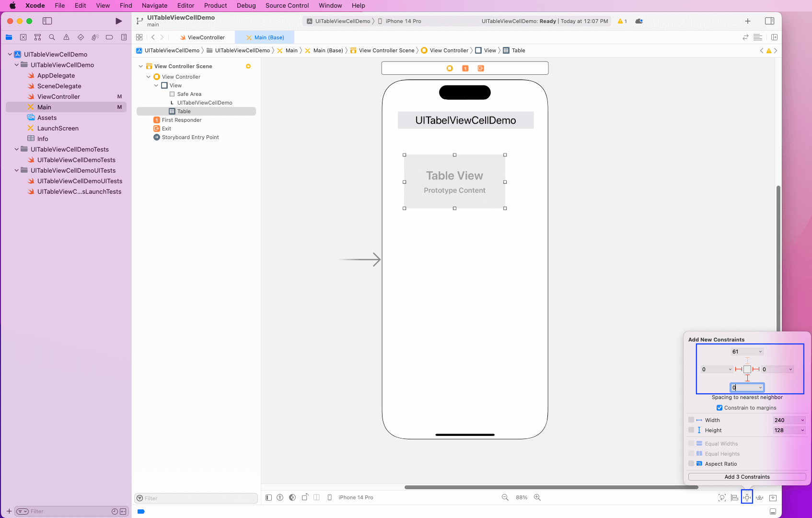Click the zoom in magnifier icon
This screenshot has width=812, height=518.
[537, 497]
